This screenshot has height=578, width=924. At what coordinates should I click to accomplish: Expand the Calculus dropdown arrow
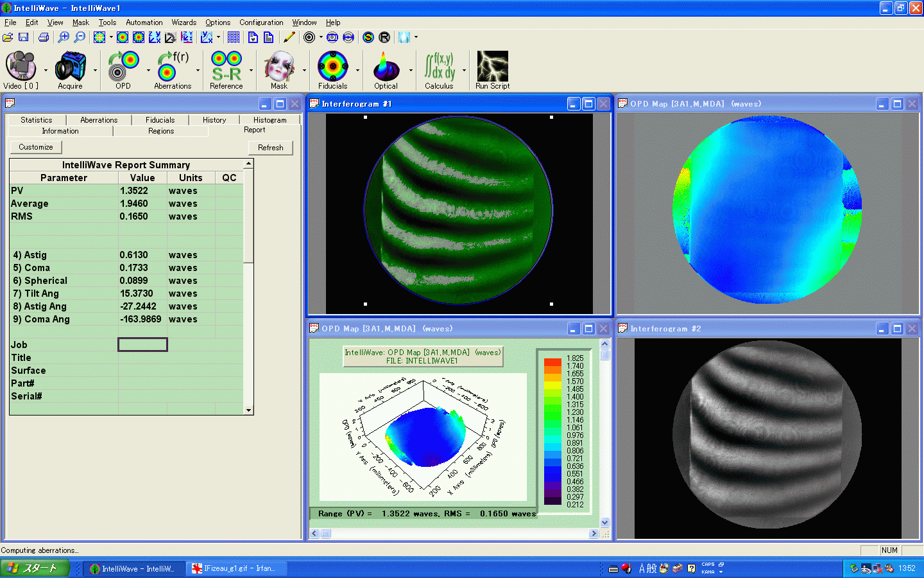coord(464,71)
